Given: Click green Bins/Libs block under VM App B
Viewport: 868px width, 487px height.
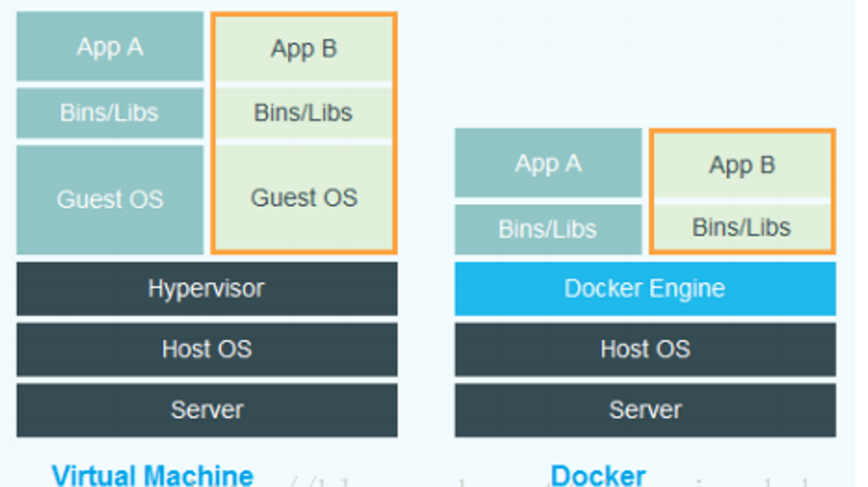Looking at the screenshot, I should [304, 112].
